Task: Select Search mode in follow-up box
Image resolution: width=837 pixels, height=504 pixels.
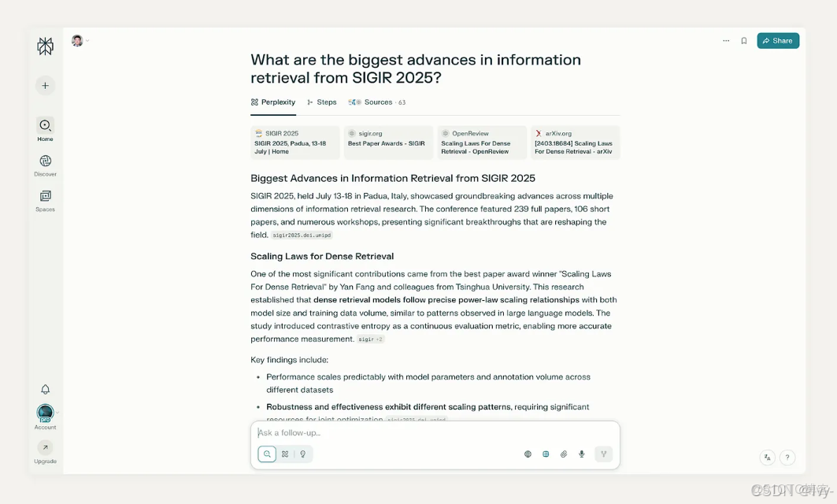Action: pyautogui.click(x=267, y=454)
